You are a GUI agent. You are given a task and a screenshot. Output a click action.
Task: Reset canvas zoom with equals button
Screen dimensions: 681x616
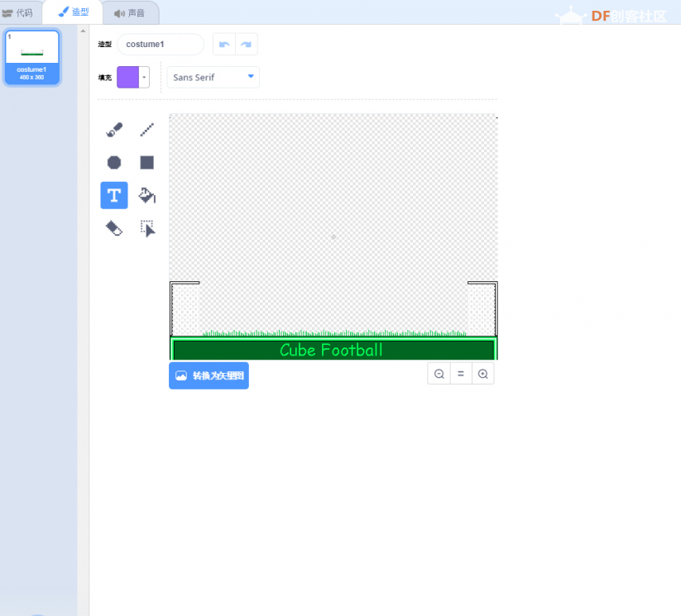pos(461,374)
